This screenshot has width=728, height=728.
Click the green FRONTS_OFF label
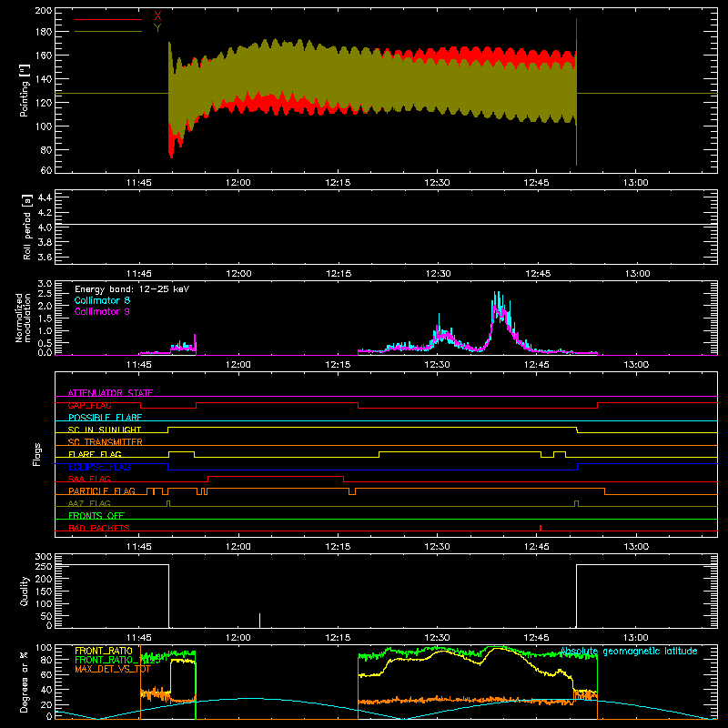96,516
